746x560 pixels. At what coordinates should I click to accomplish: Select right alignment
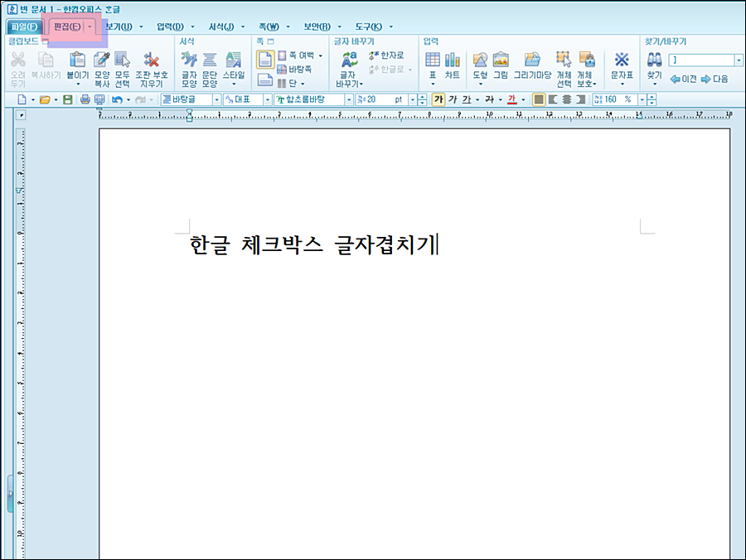click(581, 99)
